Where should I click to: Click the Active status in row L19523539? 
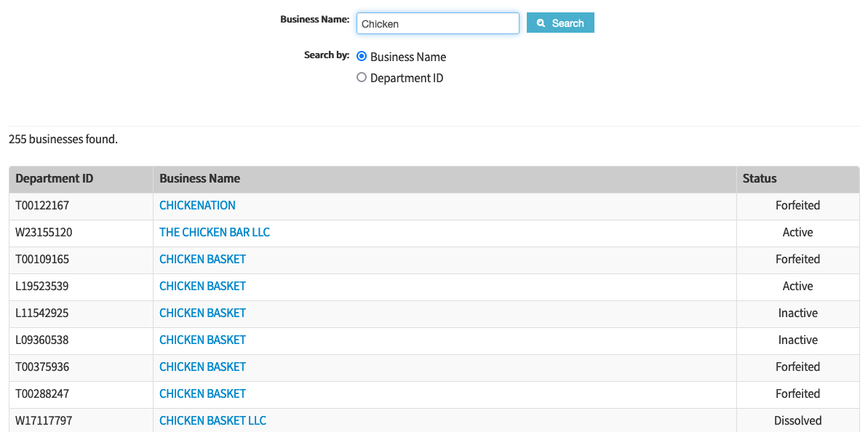pos(797,286)
